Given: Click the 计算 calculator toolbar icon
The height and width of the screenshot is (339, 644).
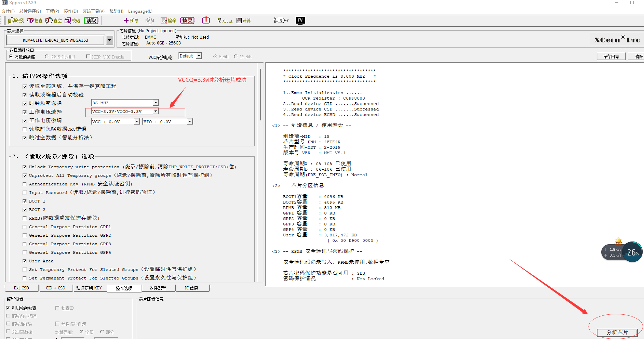Looking at the screenshot, I should pyautogui.click(x=243, y=21).
